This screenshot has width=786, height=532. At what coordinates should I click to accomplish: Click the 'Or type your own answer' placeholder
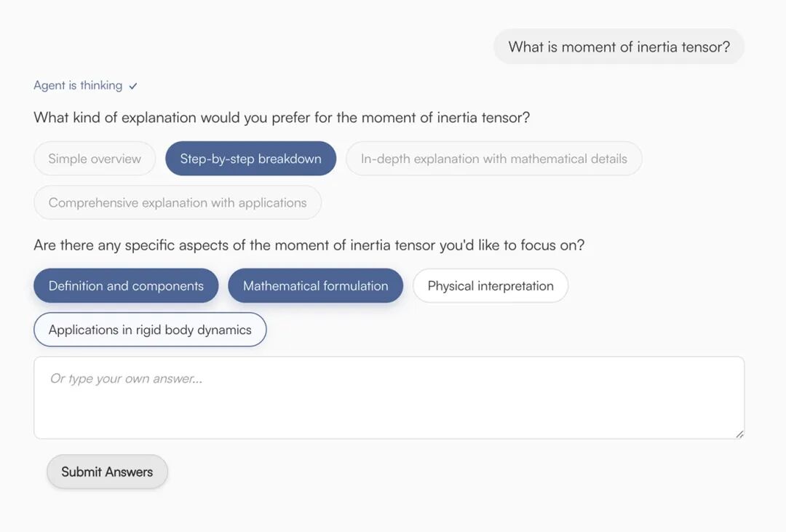[x=126, y=378]
